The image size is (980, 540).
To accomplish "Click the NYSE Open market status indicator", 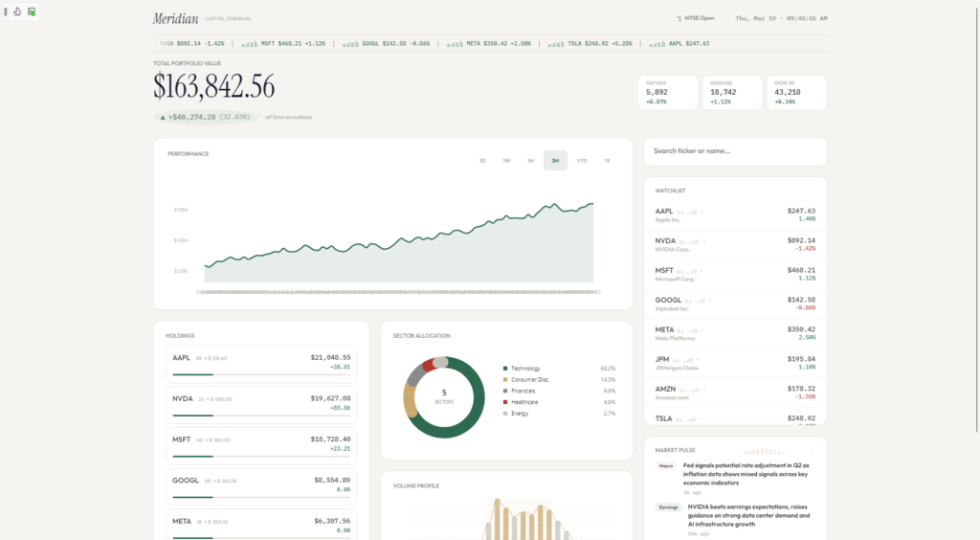I will [696, 18].
